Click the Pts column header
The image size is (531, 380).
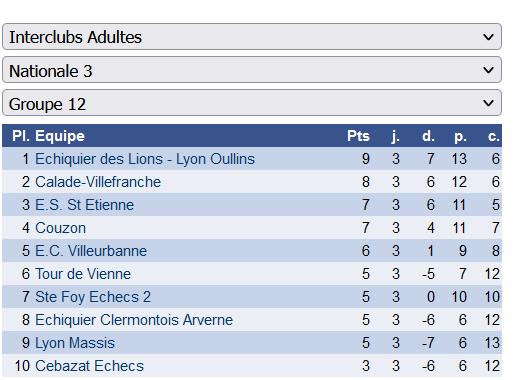coord(358,136)
